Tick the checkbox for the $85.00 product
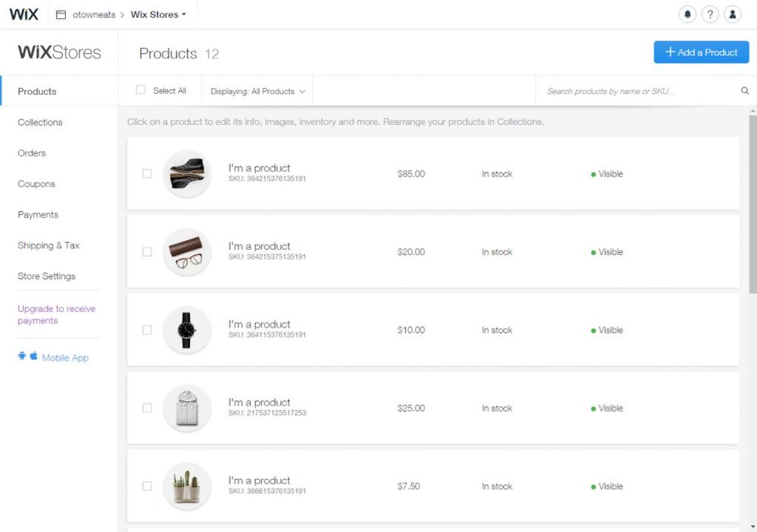This screenshot has height=532, width=757. [x=148, y=174]
